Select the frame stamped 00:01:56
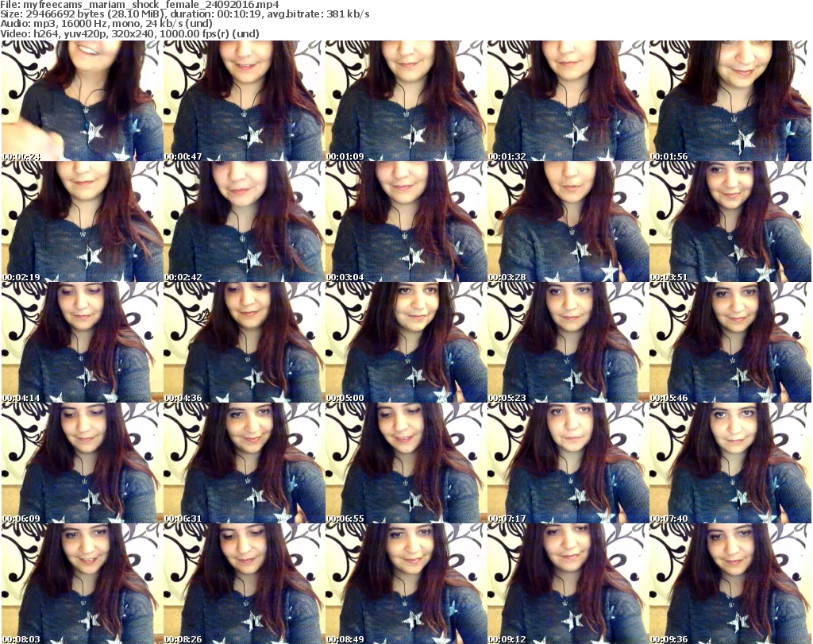Screen dimensions: 813x644 click(x=730, y=101)
